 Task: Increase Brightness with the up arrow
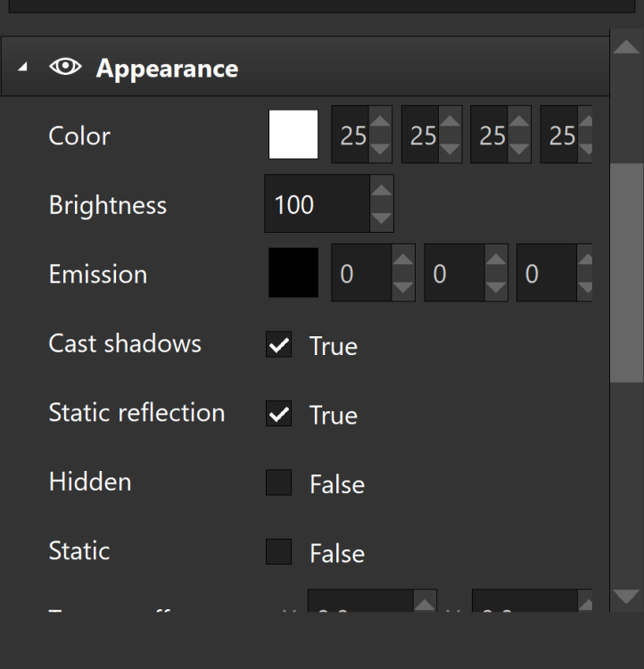[x=381, y=191]
